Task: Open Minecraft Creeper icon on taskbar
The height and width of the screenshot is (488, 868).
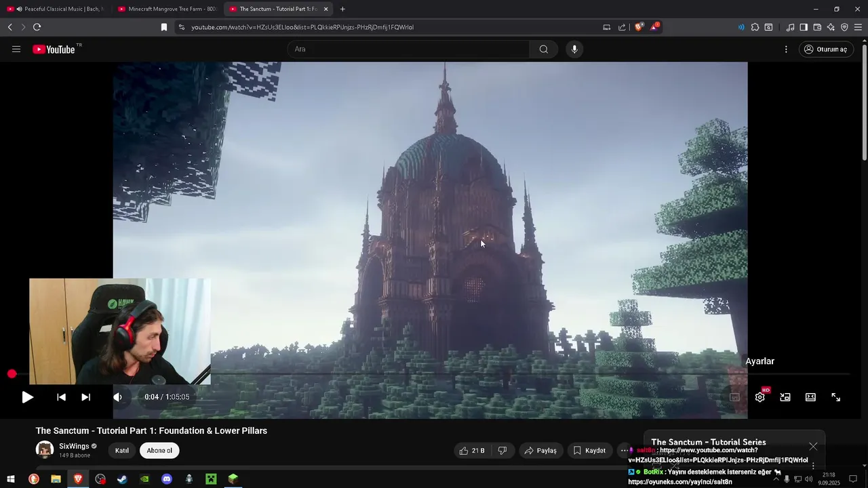Action: coord(211,479)
